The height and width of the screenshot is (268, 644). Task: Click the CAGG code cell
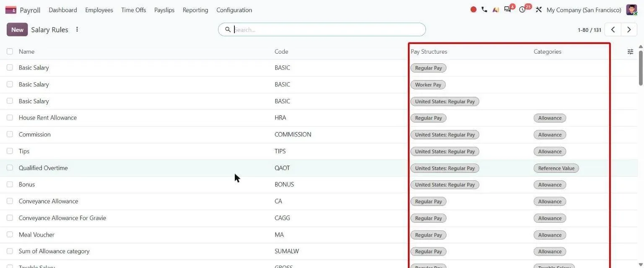click(x=282, y=218)
